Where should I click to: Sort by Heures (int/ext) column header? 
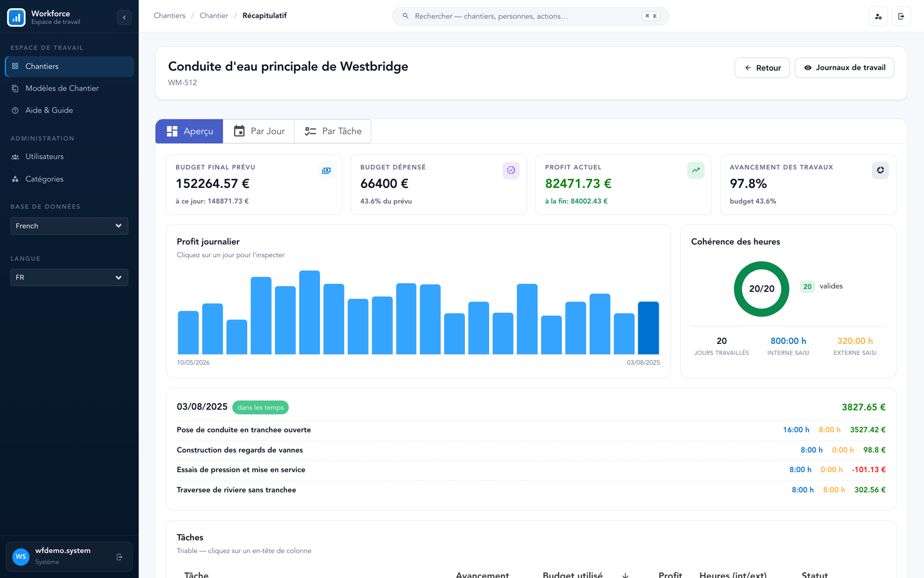[733, 575]
